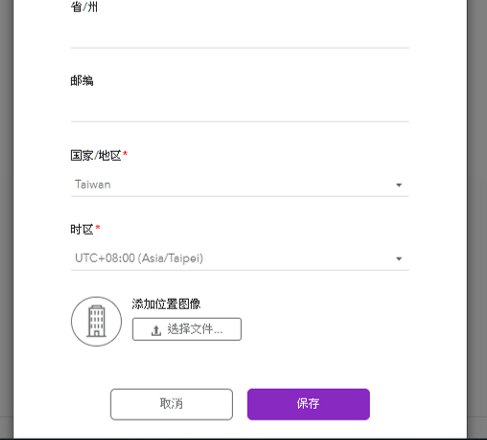Image resolution: width=487 pixels, height=440 pixels.
Task: Click the 添加位置图像 heading text
Action: 166,304
